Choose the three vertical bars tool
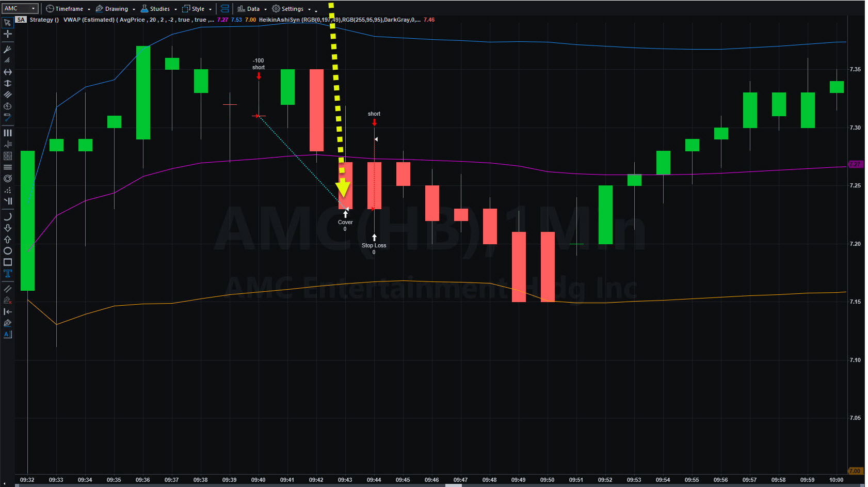 click(x=7, y=133)
